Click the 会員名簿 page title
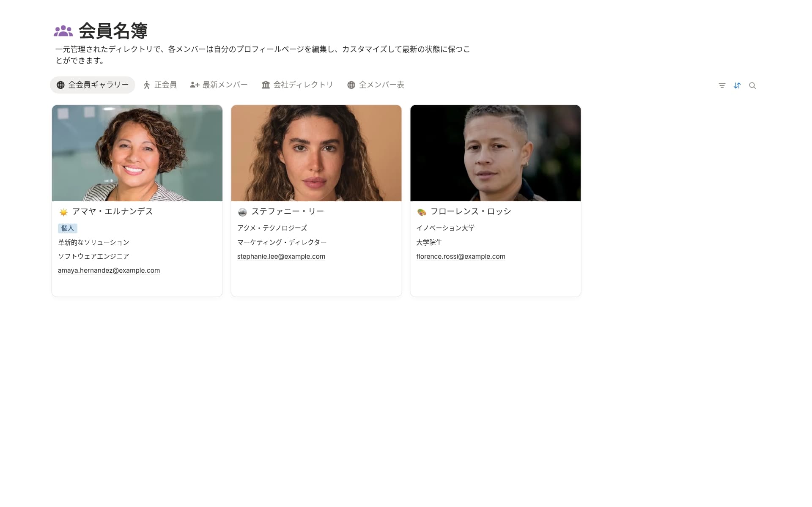812x507 pixels. (x=113, y=31)
